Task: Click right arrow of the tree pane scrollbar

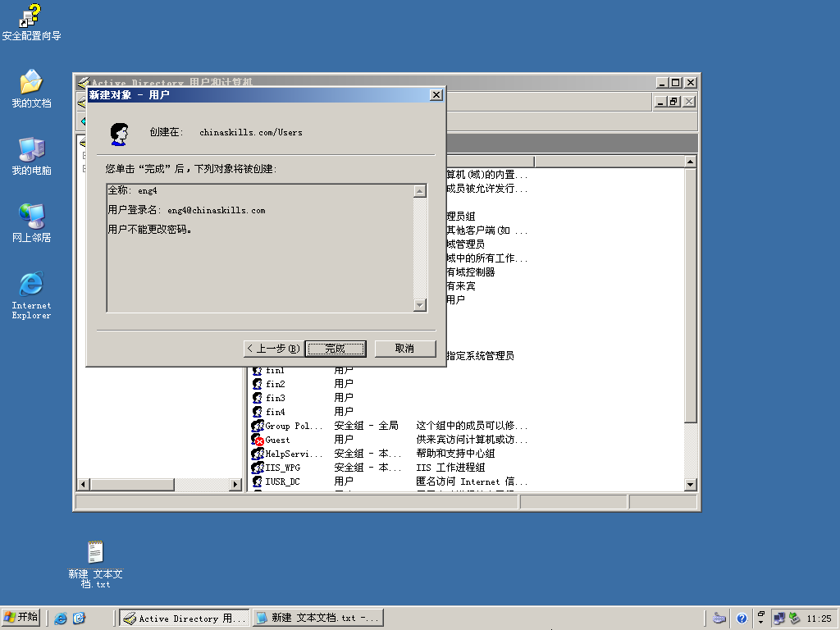Action: point(235,484)
